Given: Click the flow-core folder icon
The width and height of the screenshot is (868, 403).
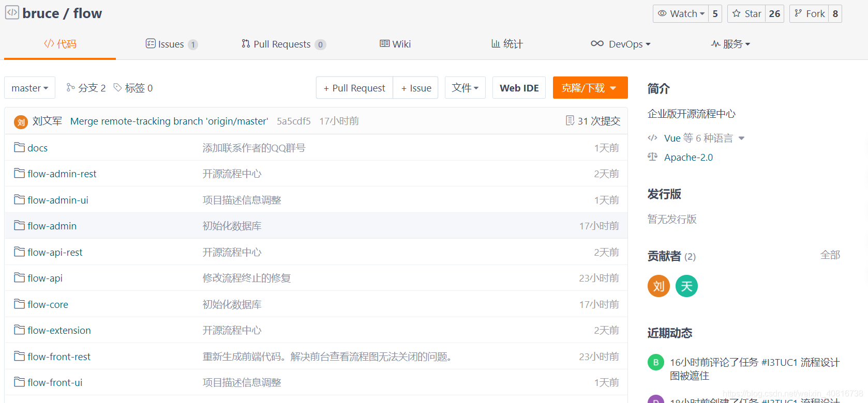Looking at the screenshot, I should coord(20,304).
